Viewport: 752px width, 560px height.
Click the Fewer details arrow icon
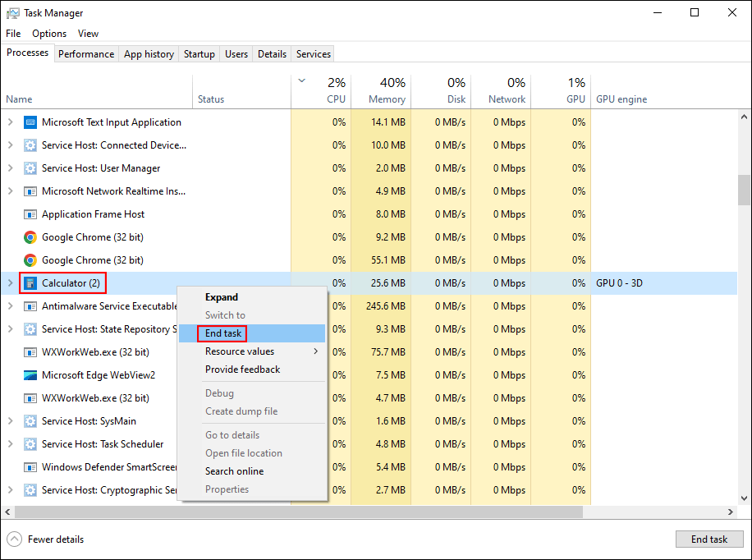[x=15, y=539]
